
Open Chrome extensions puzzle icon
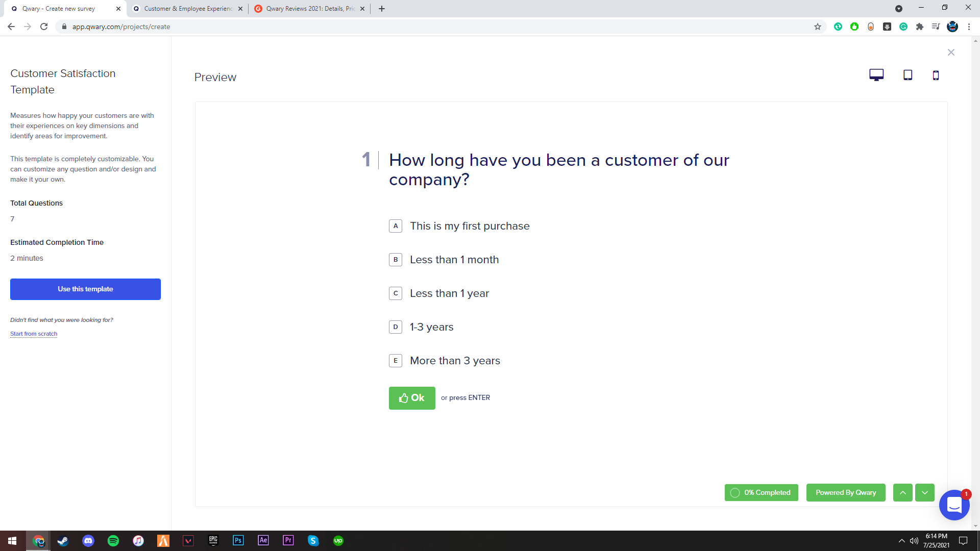click(920, 27)
